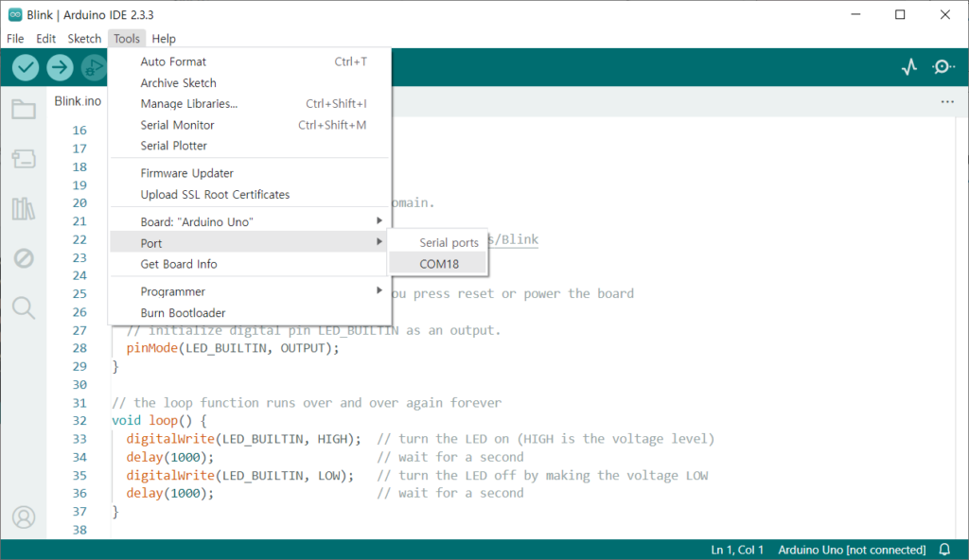The image size is (969, 560).
Task: Switch to the Blink.ino tab
Action: [x=78, y=101]
